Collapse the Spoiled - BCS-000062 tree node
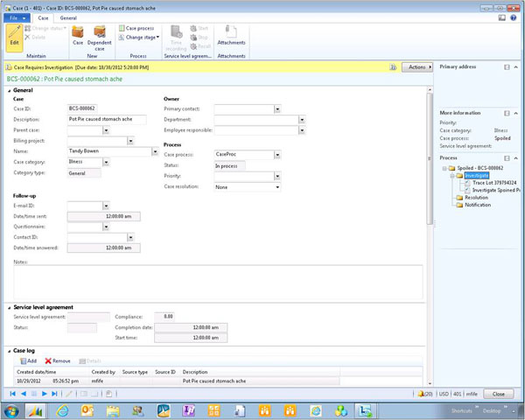 tap(444, 167)
